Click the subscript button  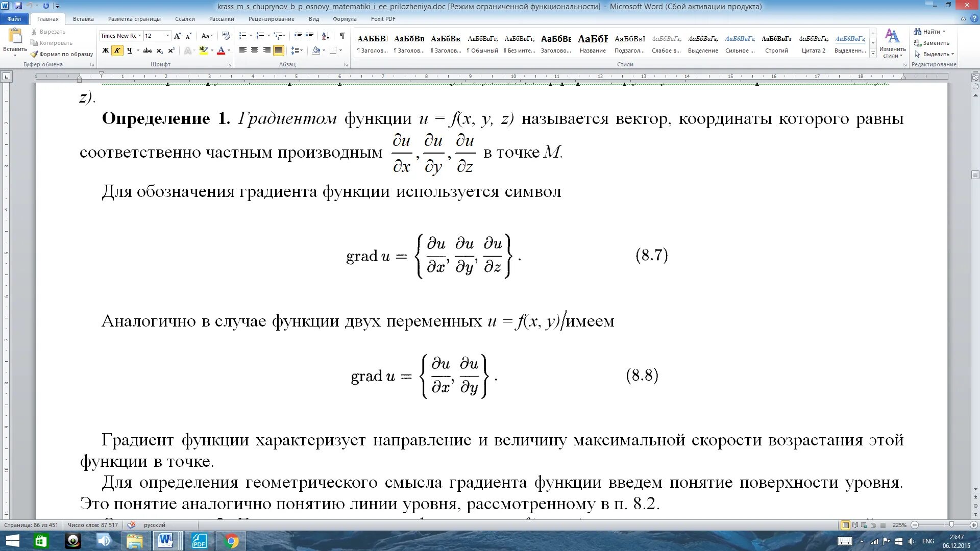click(x=159, y=51)
